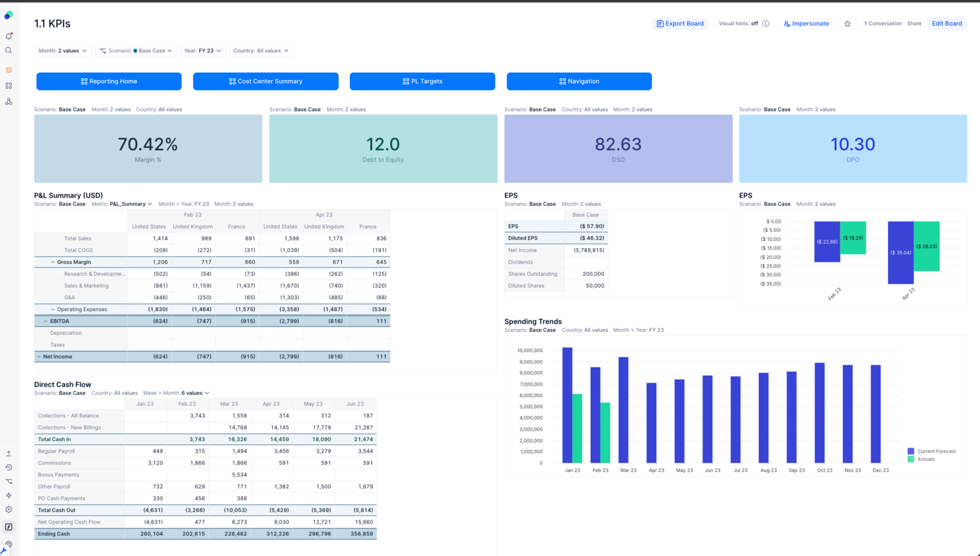Open the apps grid icon in the sidebar
The width and height of the screenshot is (980, 556).
tap(9, 85)
